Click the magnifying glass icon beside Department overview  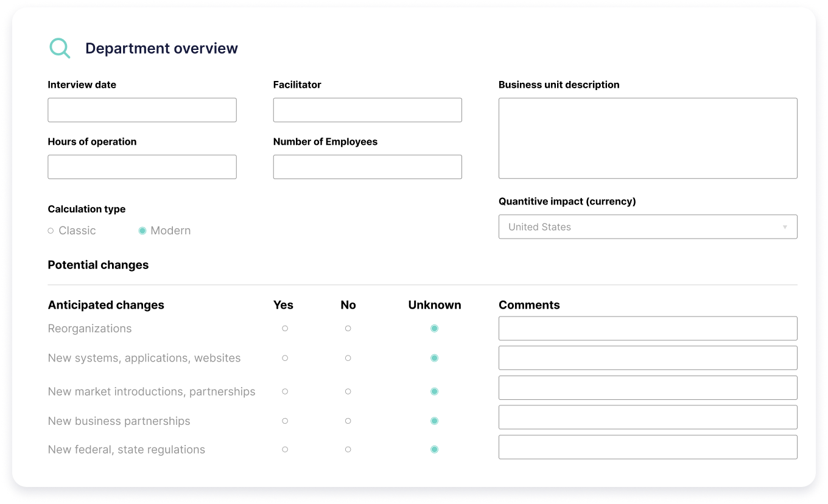pos(60,48)
